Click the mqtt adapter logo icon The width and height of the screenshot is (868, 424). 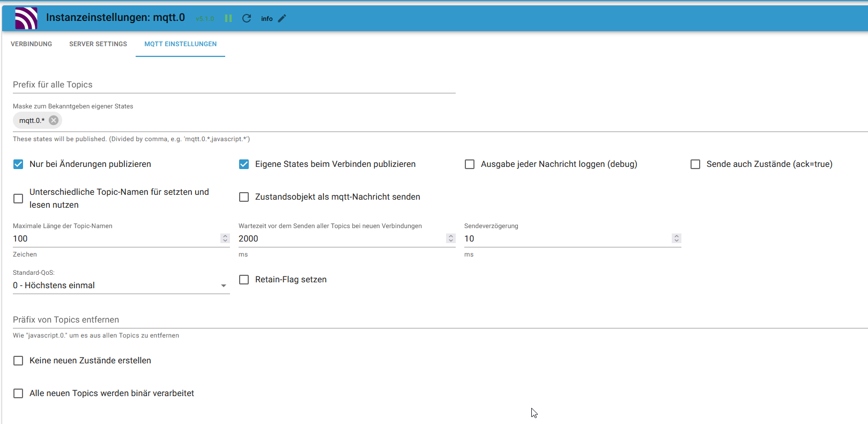click(x=26, y=18)
